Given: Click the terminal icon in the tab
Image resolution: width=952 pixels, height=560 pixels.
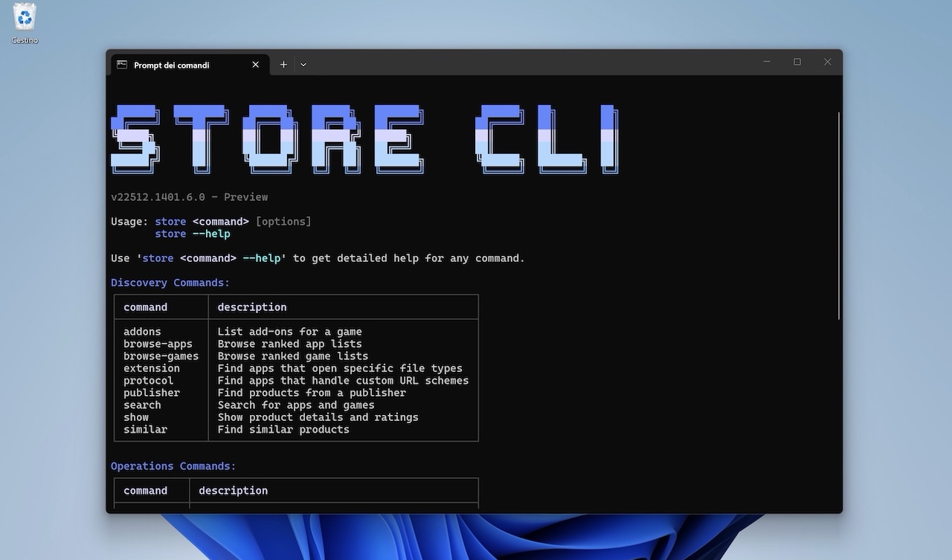Looking at the screenshot, I should pyautogui.click(x=122, y=65).
